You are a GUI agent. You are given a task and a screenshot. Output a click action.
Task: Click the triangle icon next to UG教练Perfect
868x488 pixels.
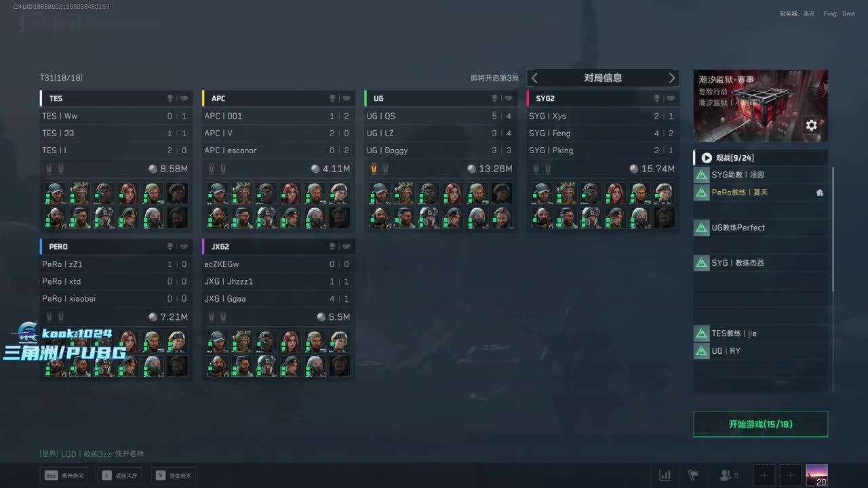701,228
